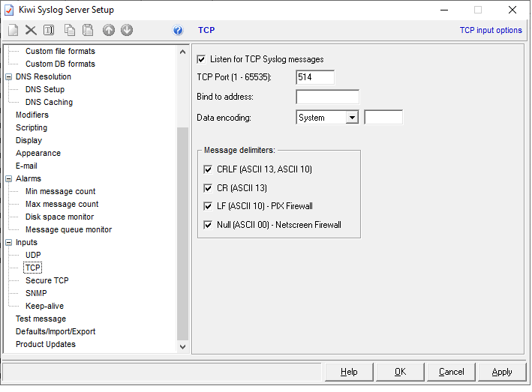
Task: Collapse the DNS Resolution tree node
Action: tap(9, 77)
